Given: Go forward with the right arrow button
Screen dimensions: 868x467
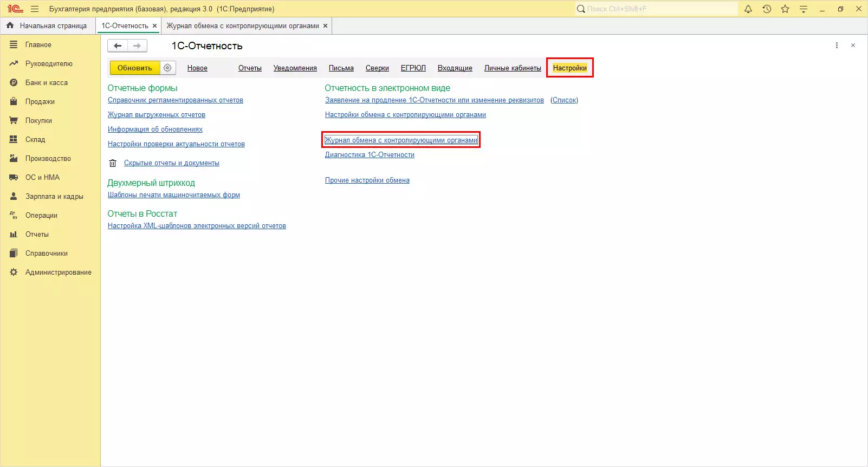Looking at the screenshot, I should tap(137, 46).
